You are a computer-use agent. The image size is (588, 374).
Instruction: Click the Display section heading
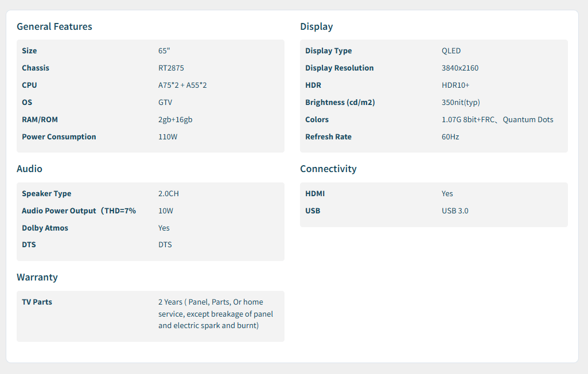coord(316,26)
